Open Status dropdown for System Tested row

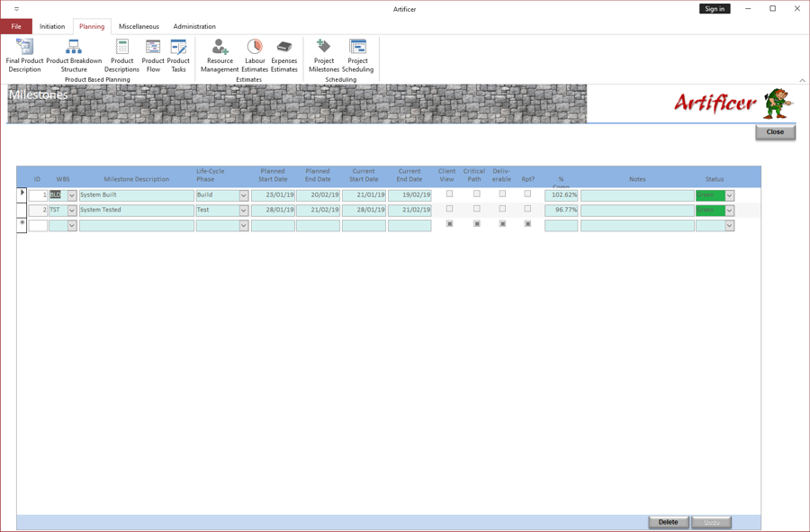[x=729, y=211]
